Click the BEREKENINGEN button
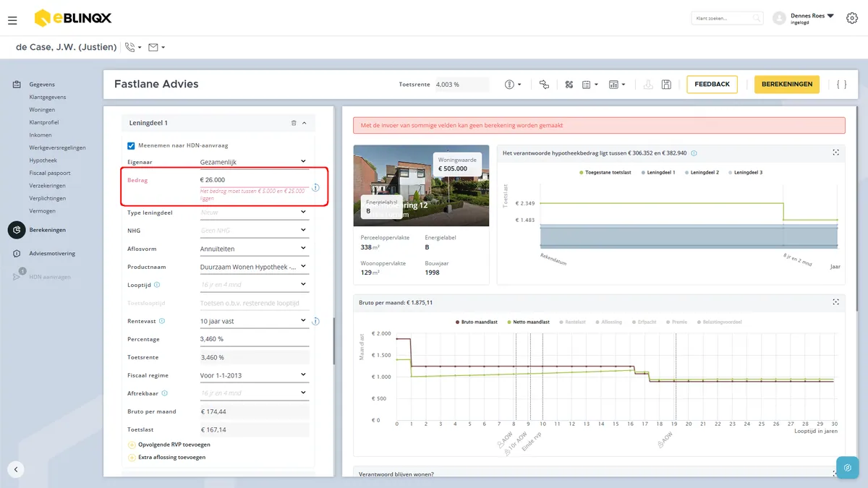The image size is (868, 488). (787, 85)
